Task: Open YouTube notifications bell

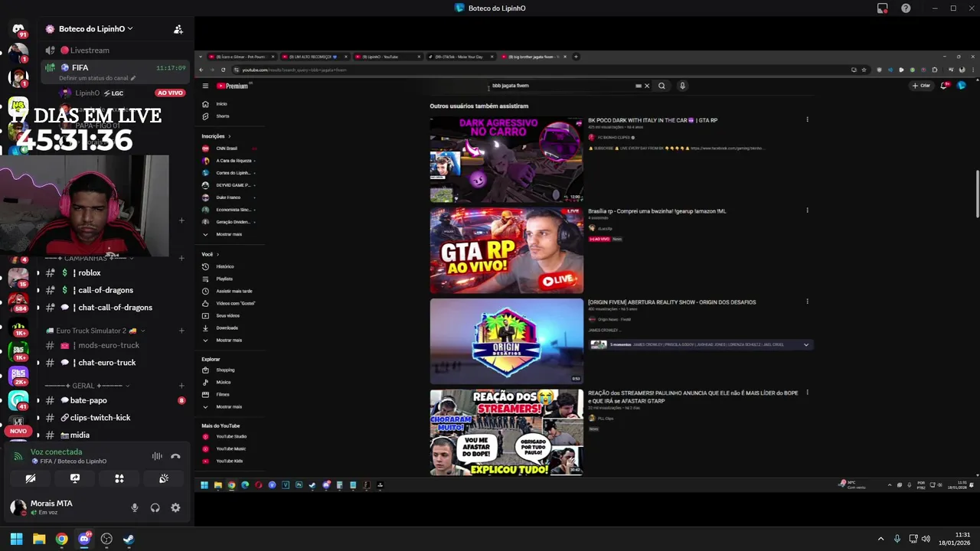Action: (945, 86)
